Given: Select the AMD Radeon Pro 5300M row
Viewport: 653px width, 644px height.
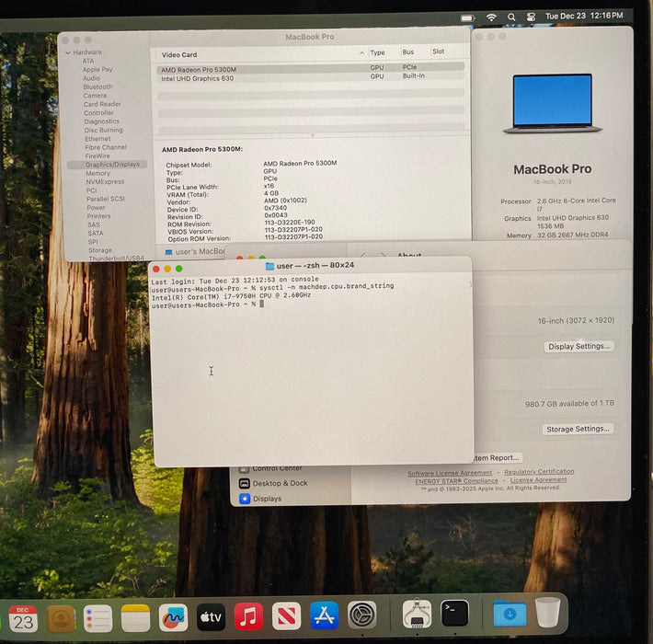Looking at the screenshot, I should (x=310, y=68).
